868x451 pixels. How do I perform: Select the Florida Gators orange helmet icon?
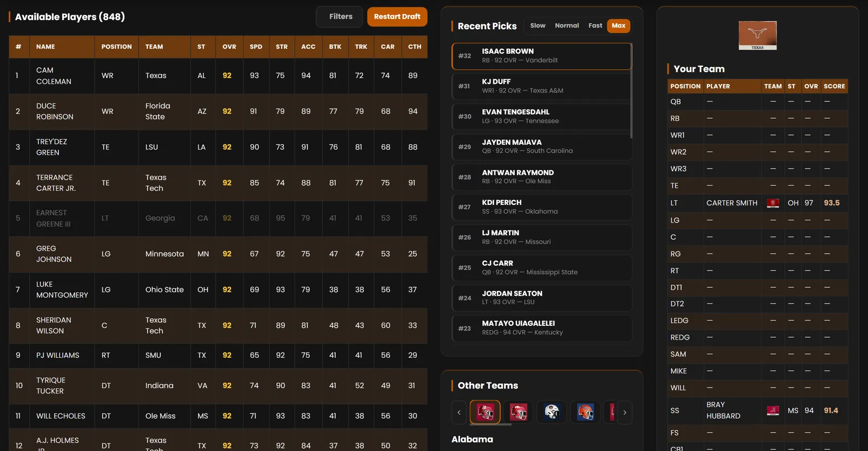[x=585, y=413]
